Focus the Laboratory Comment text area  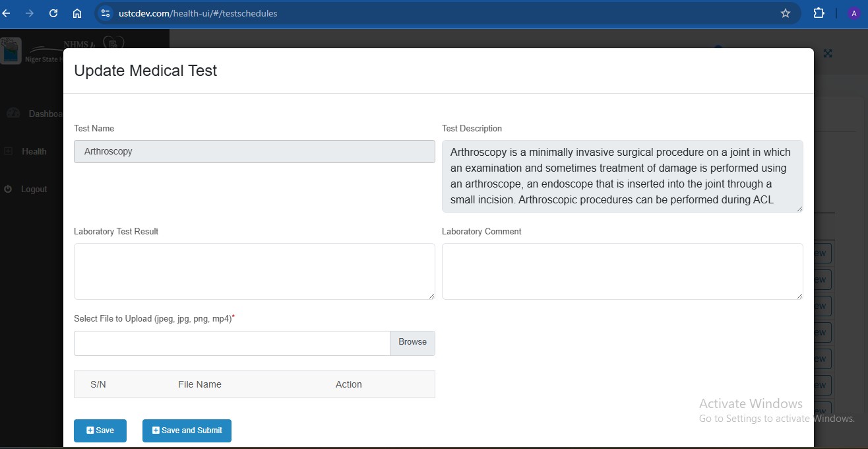622,271
